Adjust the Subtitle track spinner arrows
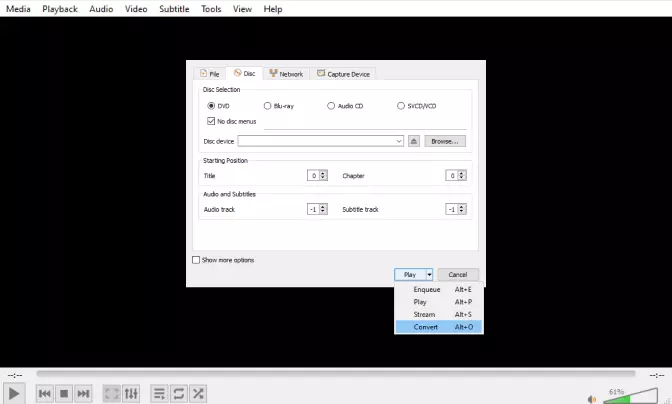This screenshot has width=672, height=404. (462, 209)
